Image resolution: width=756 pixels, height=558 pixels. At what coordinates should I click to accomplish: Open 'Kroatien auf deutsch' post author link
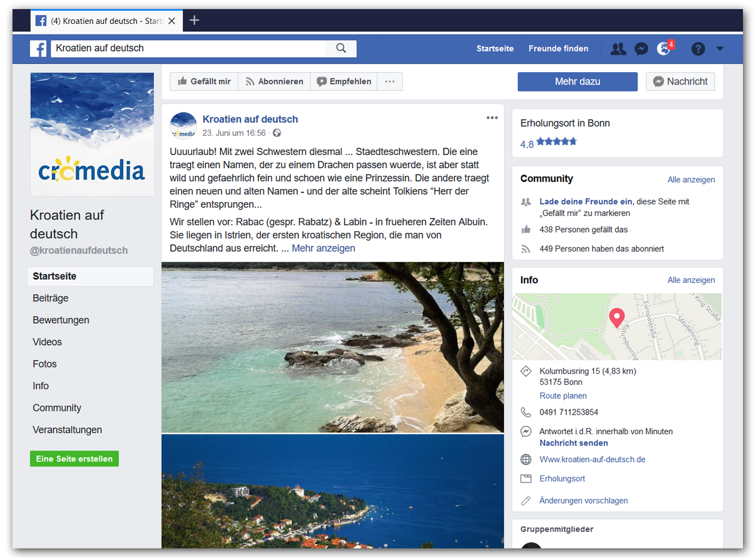click(x=250, y=119)
